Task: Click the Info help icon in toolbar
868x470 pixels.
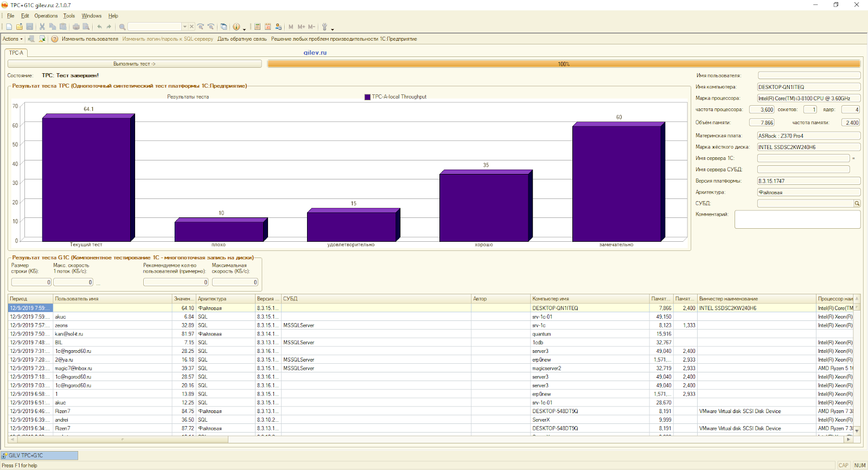Action: click(x=237, y=27)
